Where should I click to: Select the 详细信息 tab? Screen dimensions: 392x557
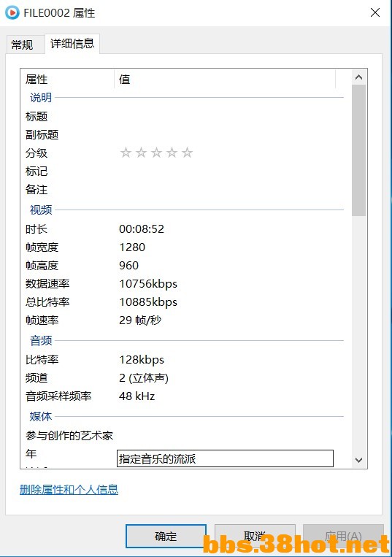tap(72, 44)
